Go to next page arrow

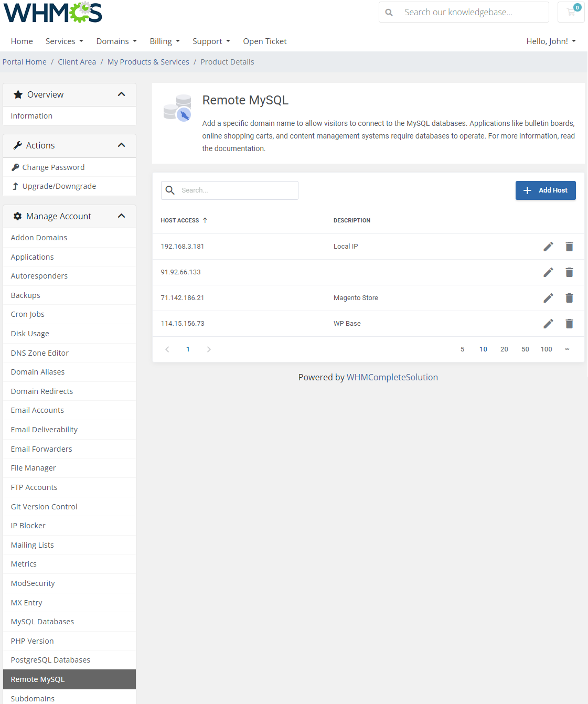pyautogui.click(x=209, y=349)
